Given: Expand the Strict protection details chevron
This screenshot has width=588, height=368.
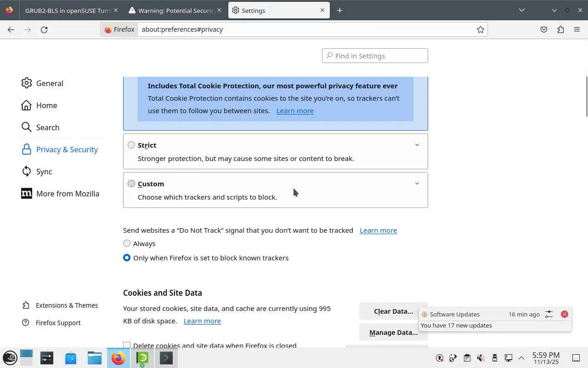Looking at the screenshot, I should (417, 145).
